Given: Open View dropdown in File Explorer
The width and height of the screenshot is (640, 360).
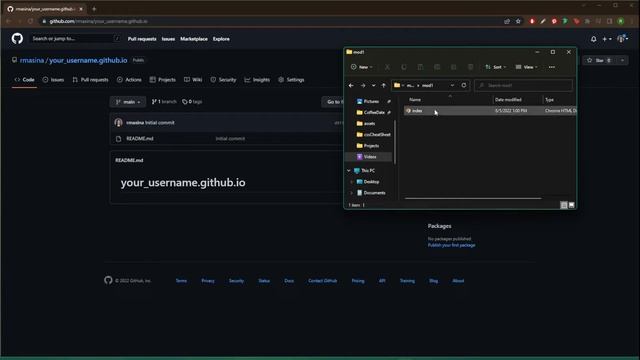Looking at the screenshot, I should pyautogui.click(x=527, y=67).
